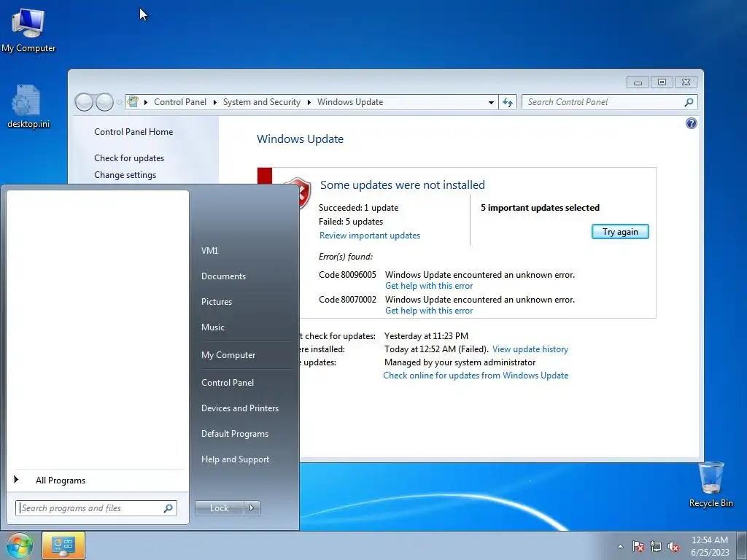This screenshot has height=560, width=747.
Task: Click the System and Security breadcrumb
Action: 262,102
